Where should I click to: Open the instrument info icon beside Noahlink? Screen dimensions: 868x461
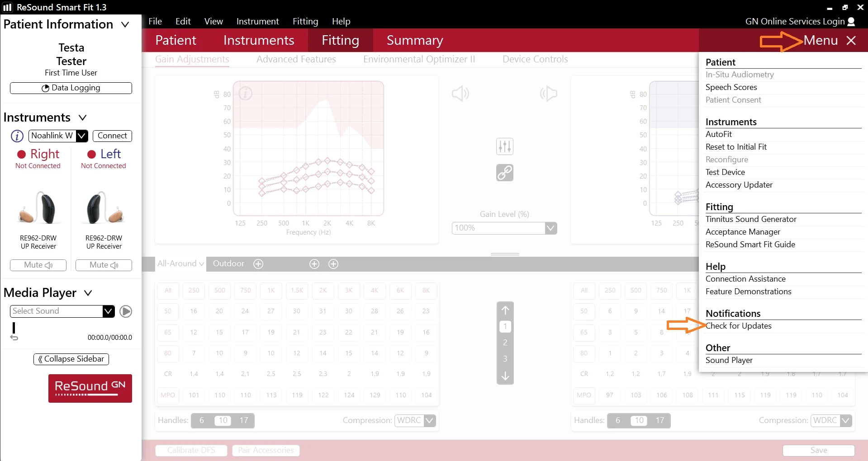(17, 136)
